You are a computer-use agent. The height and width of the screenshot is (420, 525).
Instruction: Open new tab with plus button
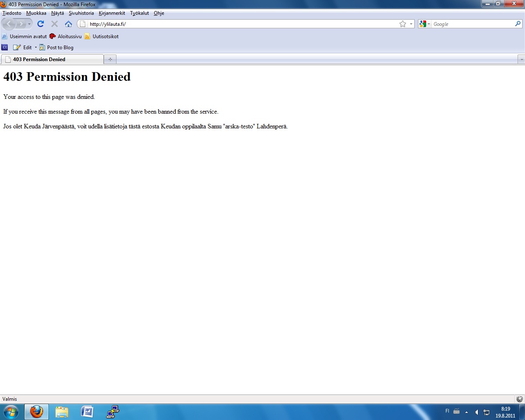110,59
